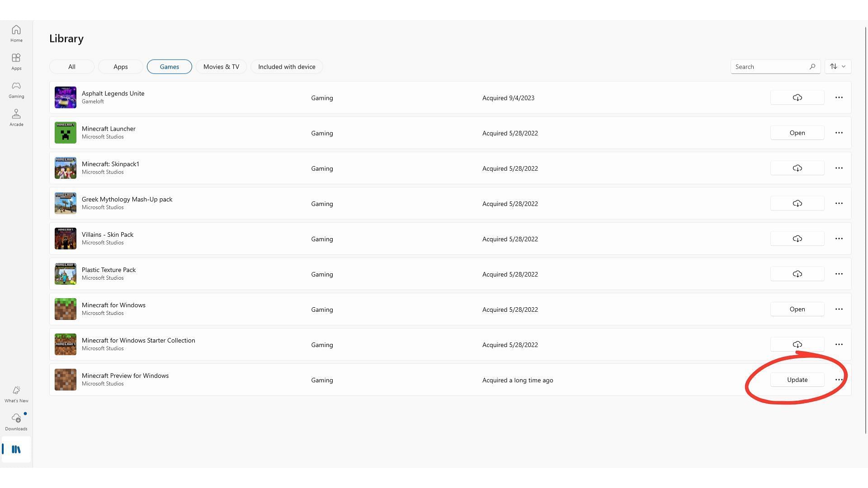Select Included with device tab
This screenshot has height=488, width=868.
click(286, 66)
